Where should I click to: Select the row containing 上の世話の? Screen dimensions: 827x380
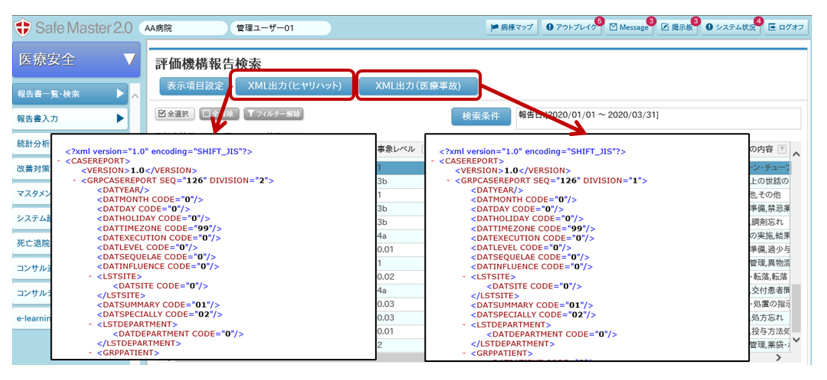[770, 181]
